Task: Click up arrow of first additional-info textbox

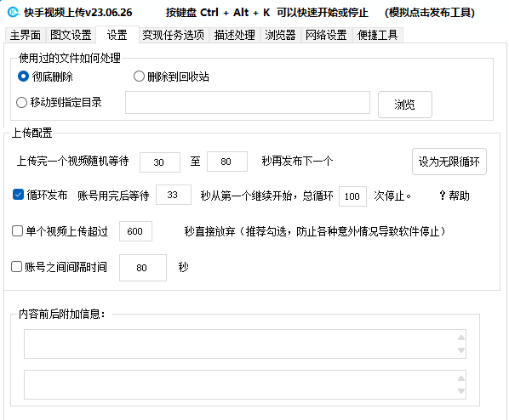Action: pyautogui.click(x=461, y=338)
